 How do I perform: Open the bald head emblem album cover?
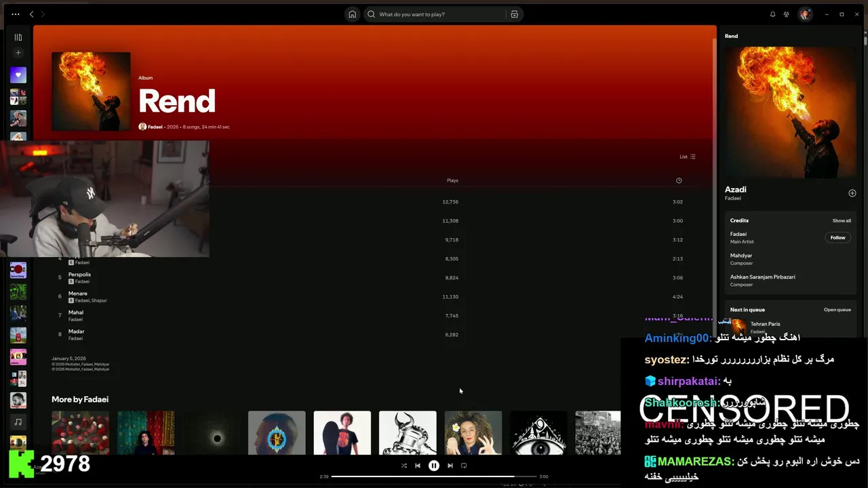[277, 432]
